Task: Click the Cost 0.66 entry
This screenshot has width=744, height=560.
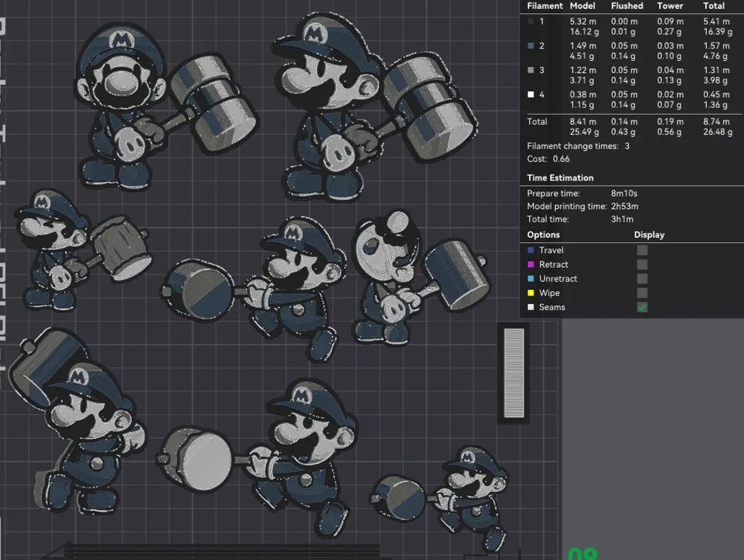Action: pos(548,159)
